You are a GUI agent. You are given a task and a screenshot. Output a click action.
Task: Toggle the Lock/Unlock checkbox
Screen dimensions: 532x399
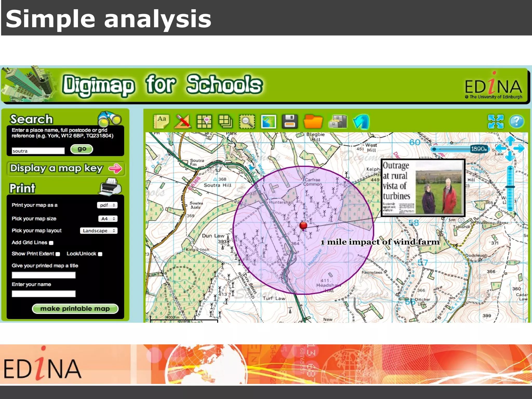click(x=100, y=254)
